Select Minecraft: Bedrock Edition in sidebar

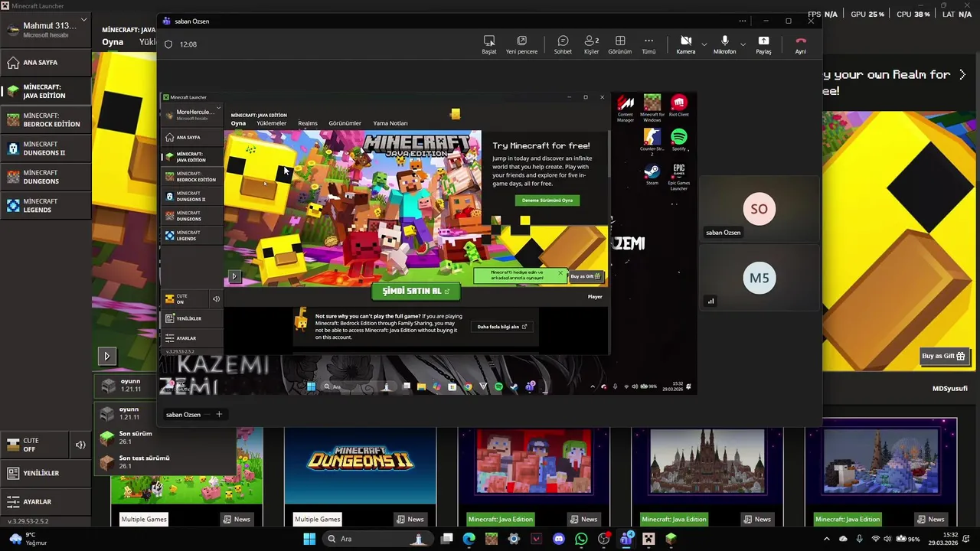click(46, 119)
